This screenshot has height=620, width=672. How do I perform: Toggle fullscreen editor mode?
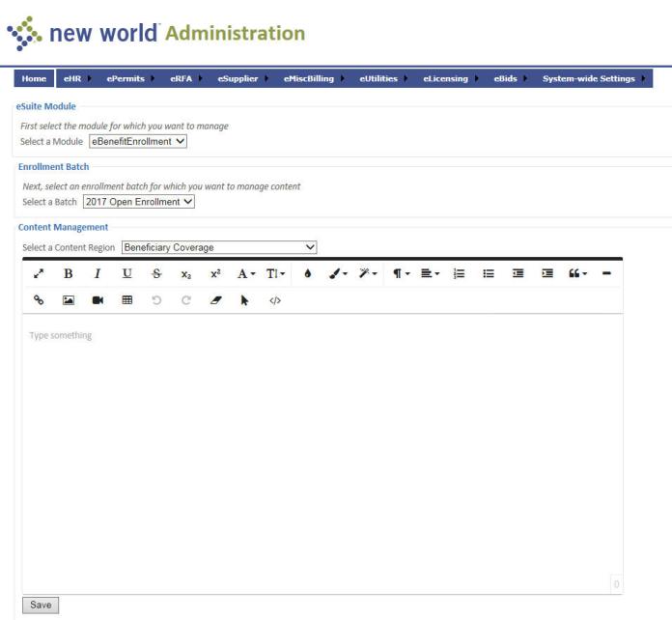[x=40, y=274]
